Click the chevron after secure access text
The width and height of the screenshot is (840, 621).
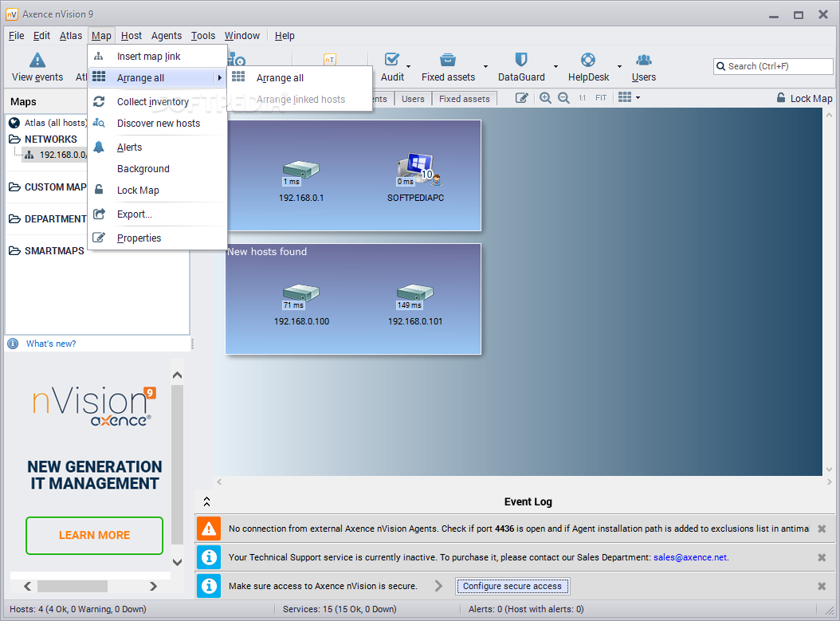pos(439,586)
